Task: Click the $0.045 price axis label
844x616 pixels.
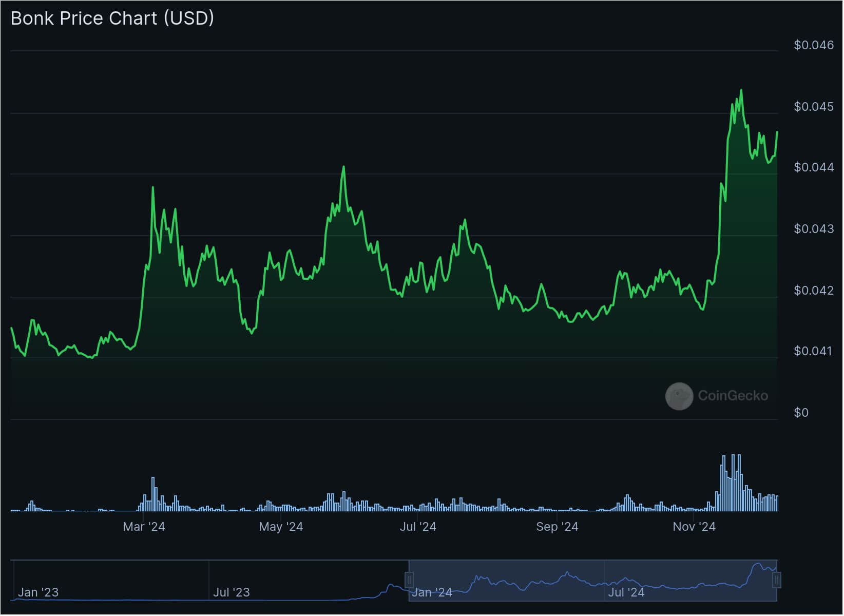Action: click(814, 107)
